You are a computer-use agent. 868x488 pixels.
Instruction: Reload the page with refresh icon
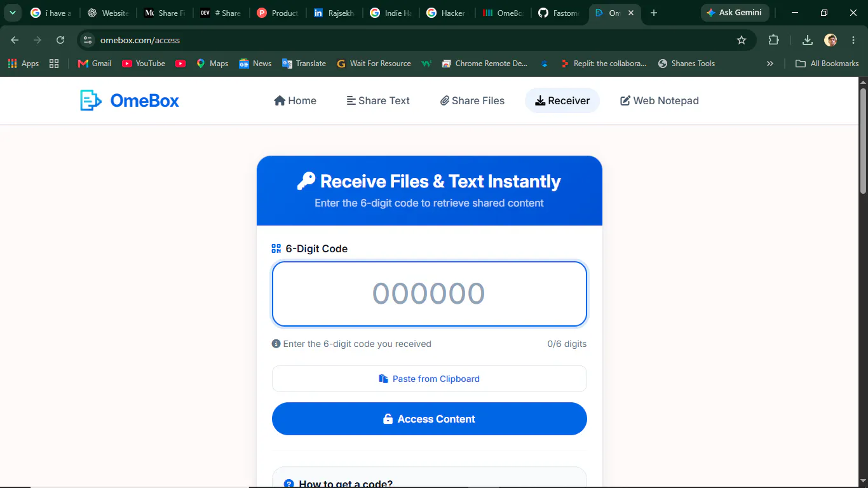60,40
